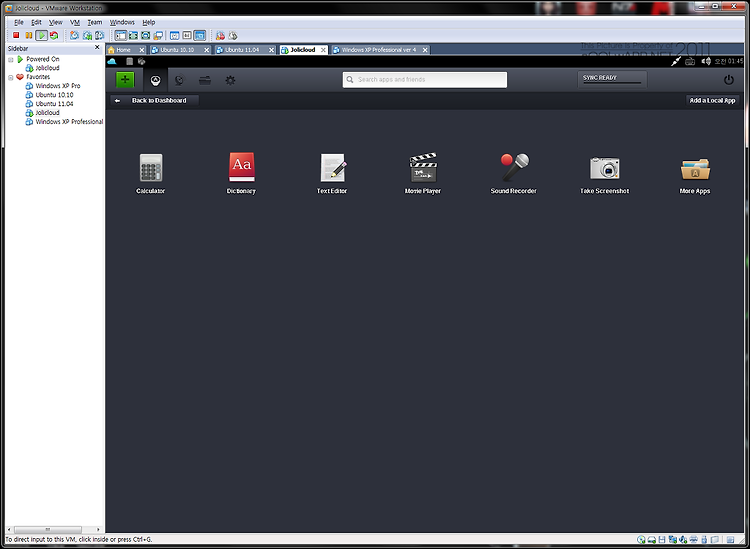
Task: Close the Jolicloud VM tab
Action: 323,50
